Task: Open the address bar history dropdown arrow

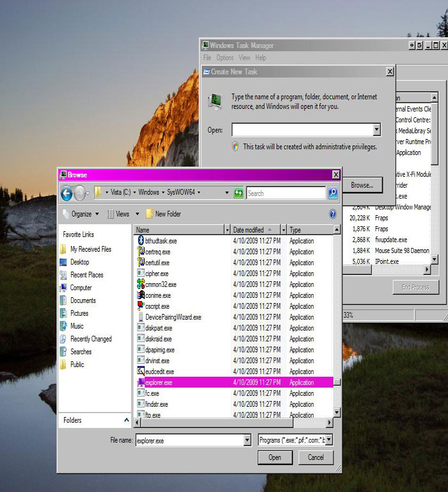Action: [227, 193]
